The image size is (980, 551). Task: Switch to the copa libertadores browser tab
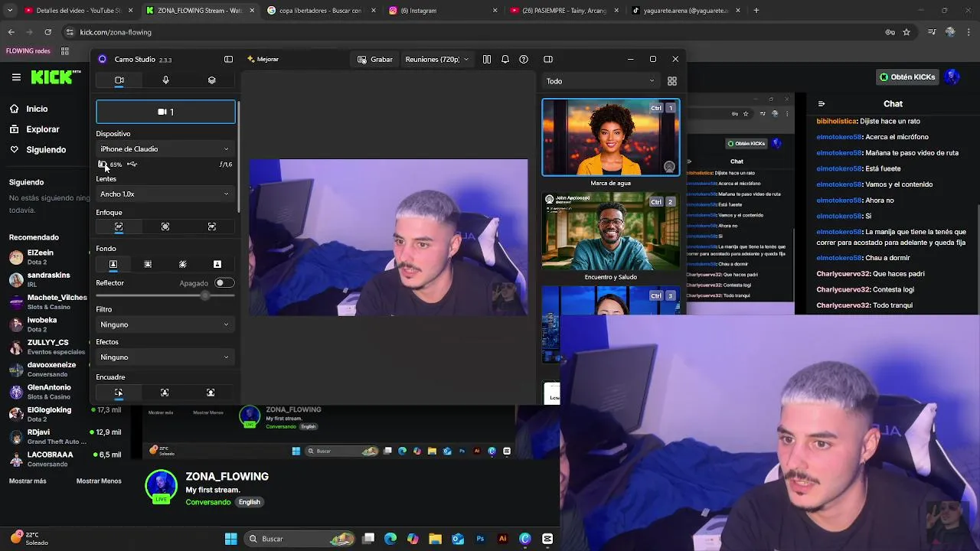tap(320, 11)
